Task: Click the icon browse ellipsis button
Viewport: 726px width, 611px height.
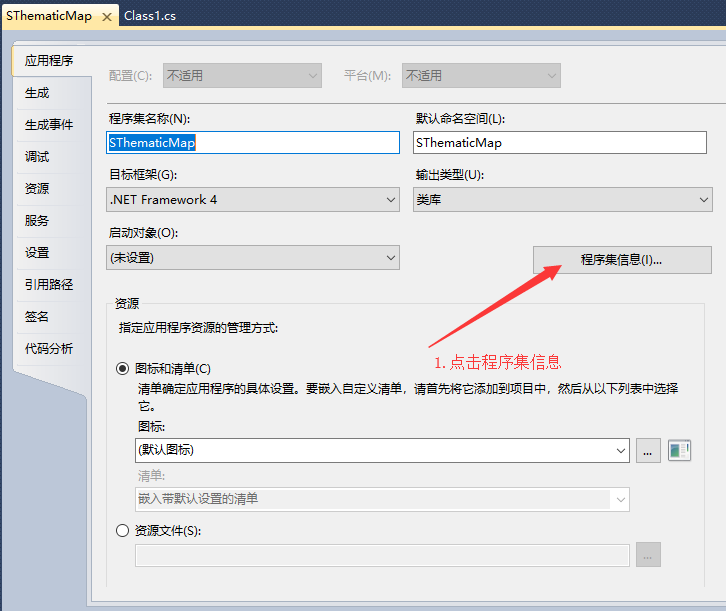Action: [x=648, y=450]
